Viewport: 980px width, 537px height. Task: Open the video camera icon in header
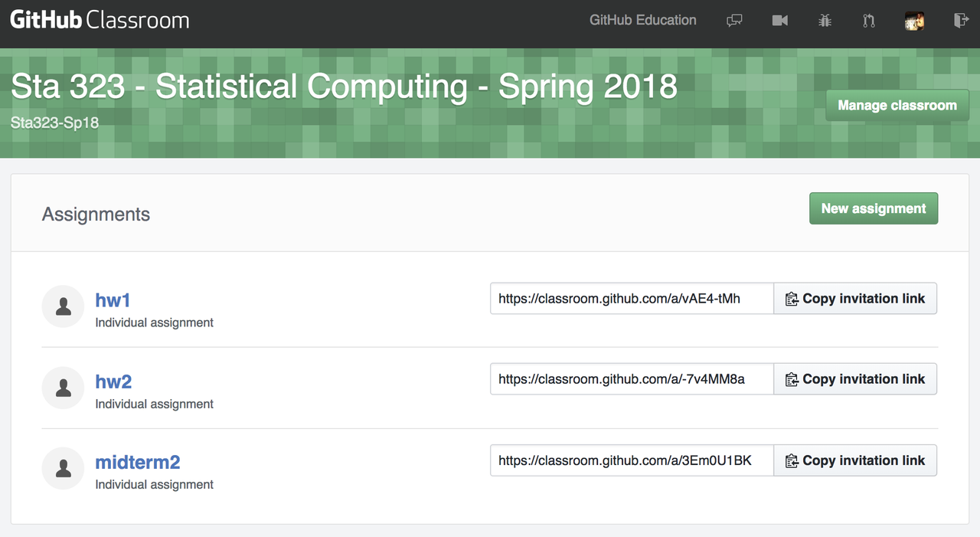[x=779, y=21]
